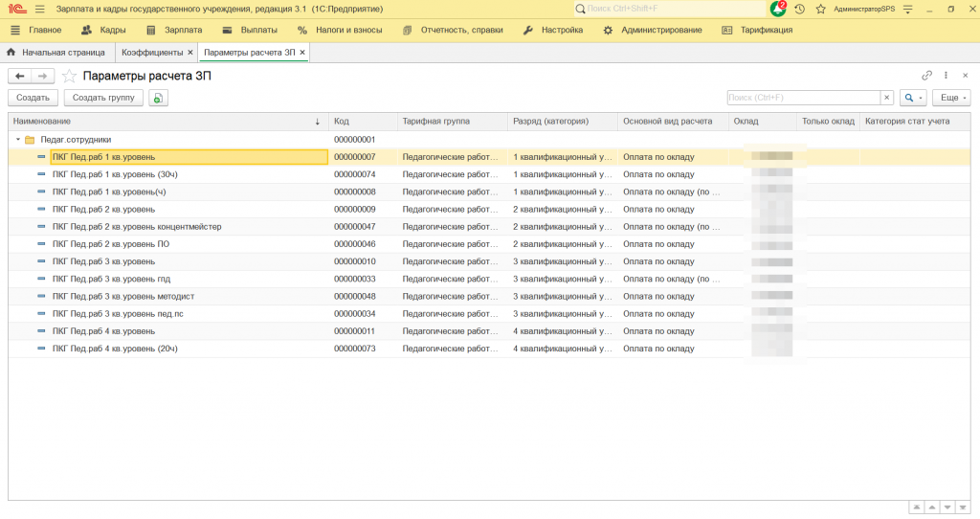Click Тарифная группа column header

[x=453, y=122]
